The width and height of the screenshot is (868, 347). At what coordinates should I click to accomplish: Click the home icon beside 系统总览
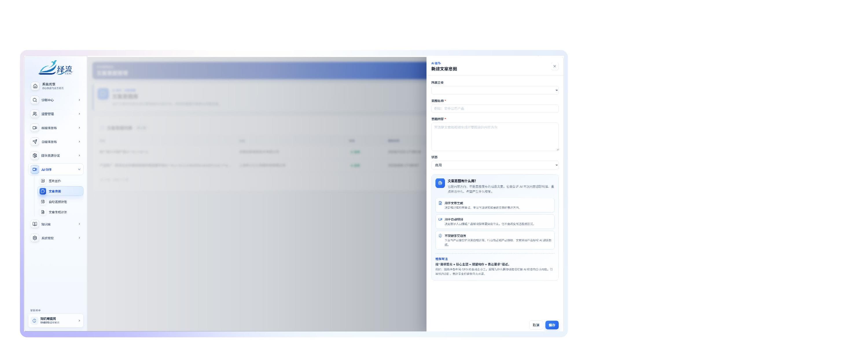tap(35, 86)
